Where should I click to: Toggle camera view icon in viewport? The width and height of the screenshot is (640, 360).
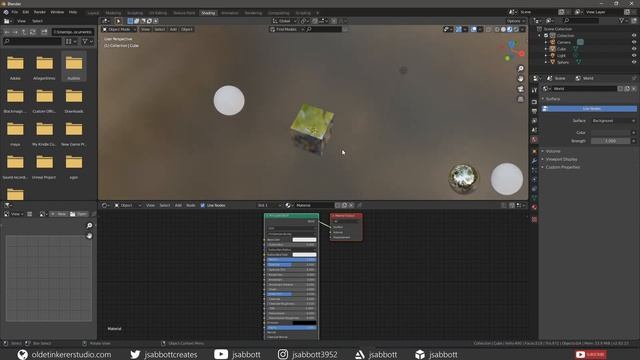(520, 89)
